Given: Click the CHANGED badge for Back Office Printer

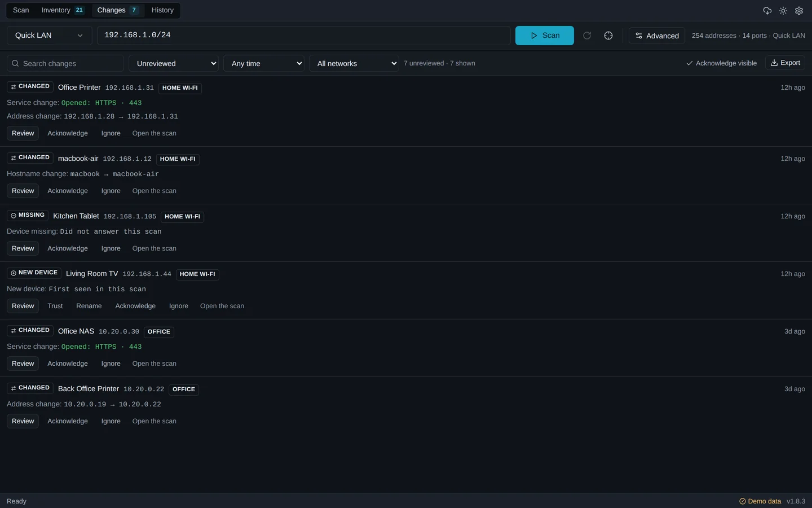Looking at the screenshot, I should tap(30, 388).
